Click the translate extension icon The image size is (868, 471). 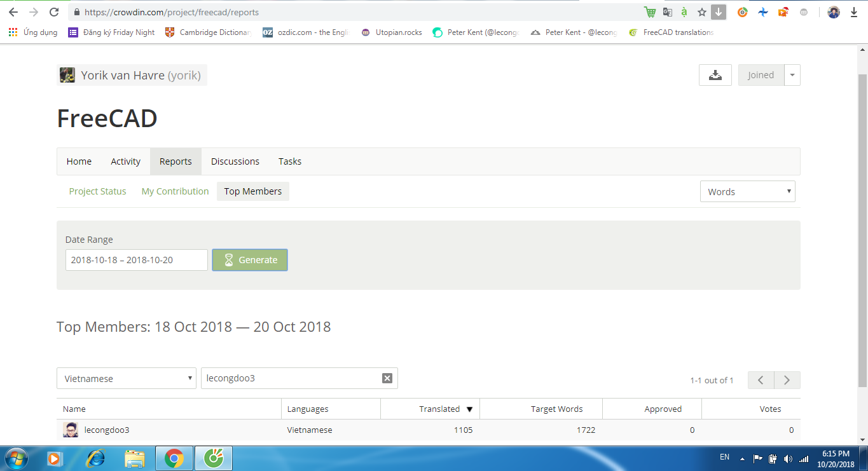[668, 12]
